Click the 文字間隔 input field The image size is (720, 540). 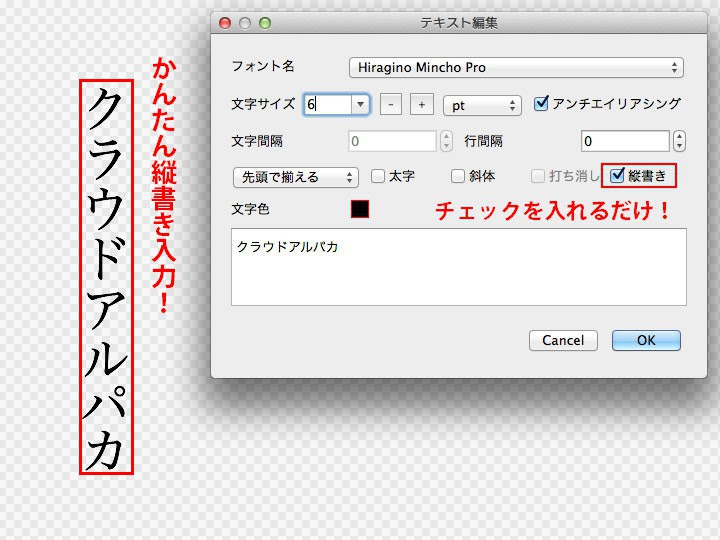(x=392, y=141)
